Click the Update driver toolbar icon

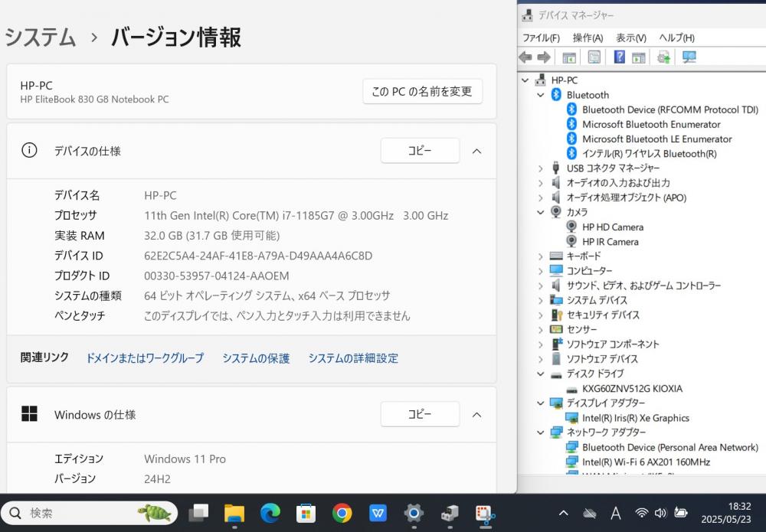click(x=663, y=57)
